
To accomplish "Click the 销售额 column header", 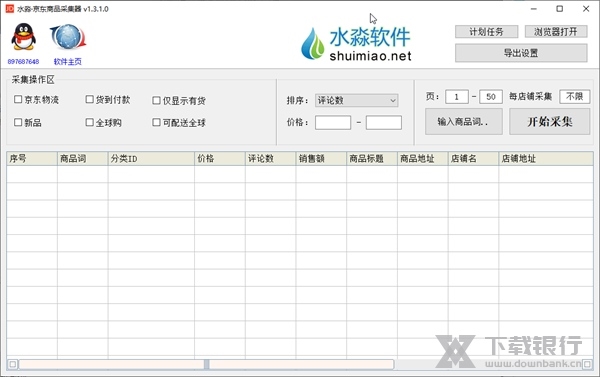I will pyautogui.click(x=321, y=158).
